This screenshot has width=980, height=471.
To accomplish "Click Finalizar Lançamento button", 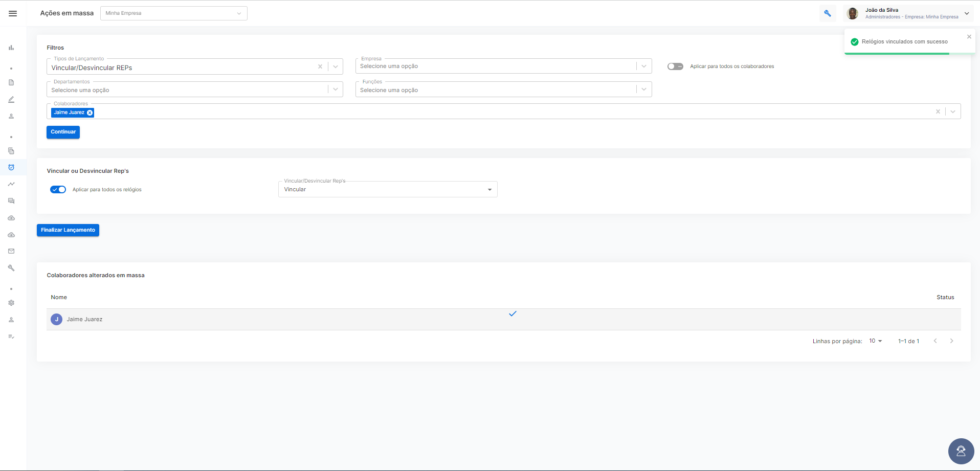I will (x=68, y=230).
